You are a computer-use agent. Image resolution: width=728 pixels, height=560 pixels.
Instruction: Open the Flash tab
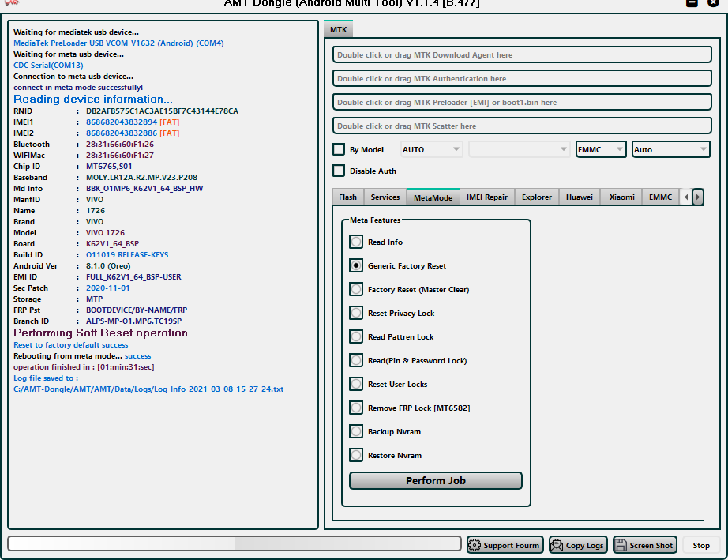(347, 197)
